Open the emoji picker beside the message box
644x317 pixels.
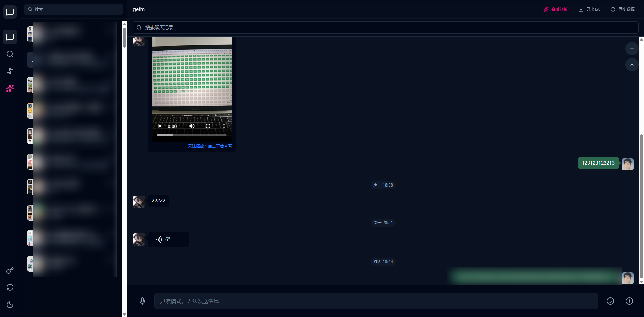[610, 301]
